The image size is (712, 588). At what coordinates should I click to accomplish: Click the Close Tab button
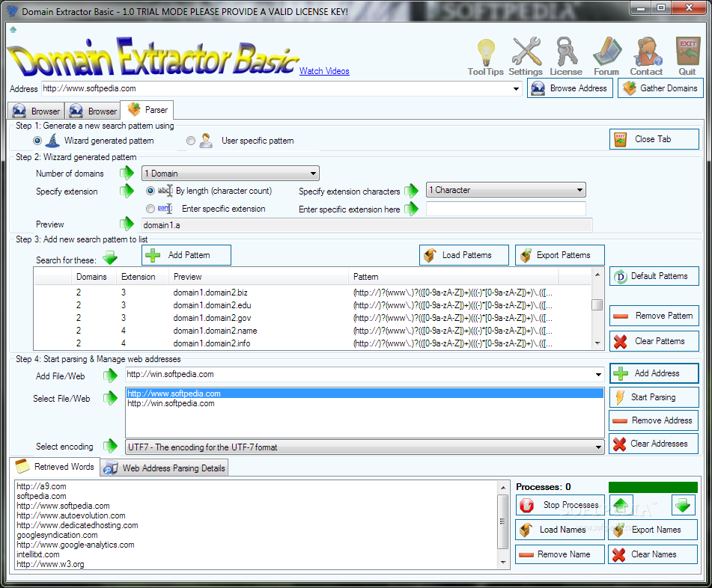click(654, 139)
